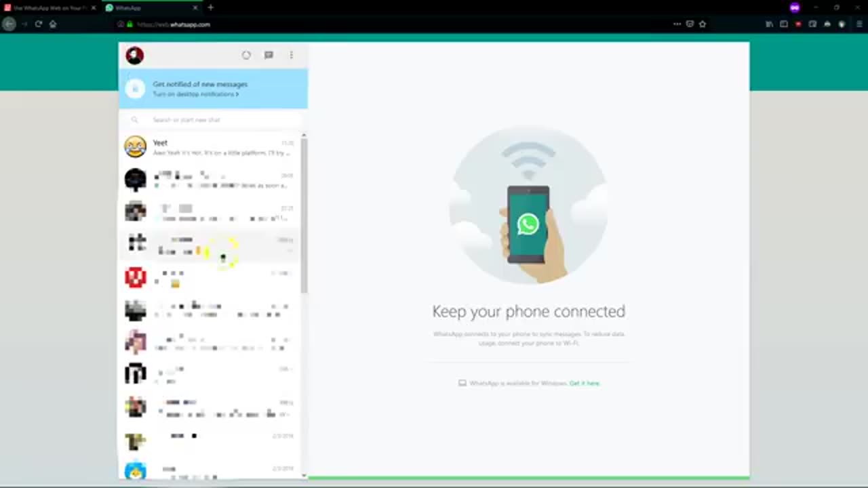This screenshot has height=488, width=868.
Task: Click the scroll-down arrow of the chat list
Action: [x=304, y=476]
